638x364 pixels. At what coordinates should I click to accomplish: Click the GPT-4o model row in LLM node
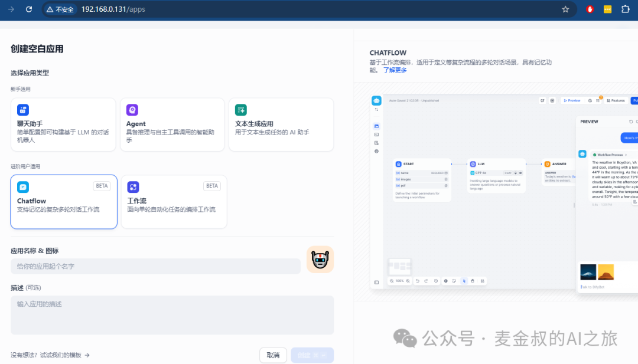tap(496, 173)
